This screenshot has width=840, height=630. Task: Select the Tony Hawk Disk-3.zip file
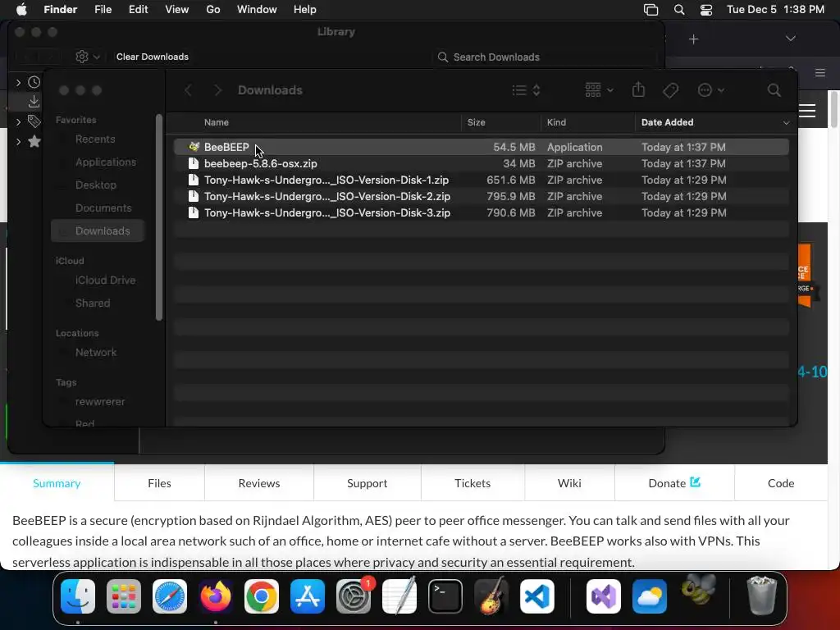point(481,212)
